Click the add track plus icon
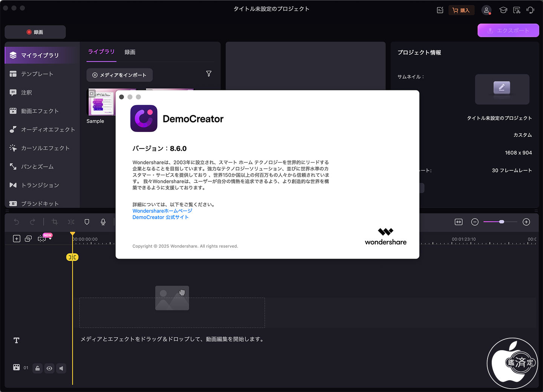 coord(17,239)
